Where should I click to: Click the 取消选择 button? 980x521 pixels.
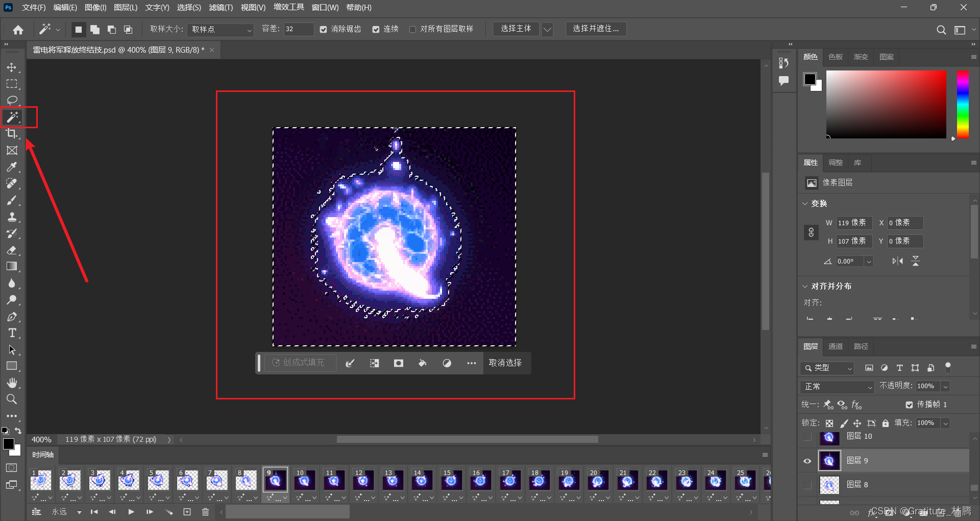[x=505, y=363]
